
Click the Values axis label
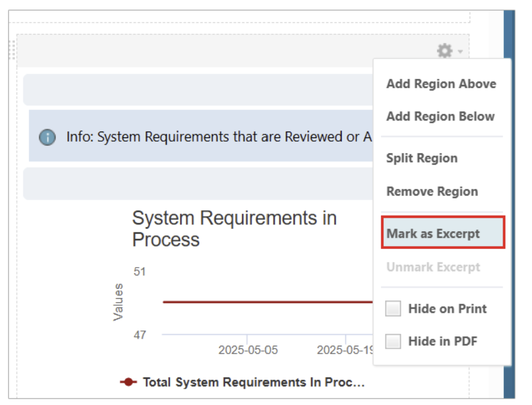click(x=118, y=302)
